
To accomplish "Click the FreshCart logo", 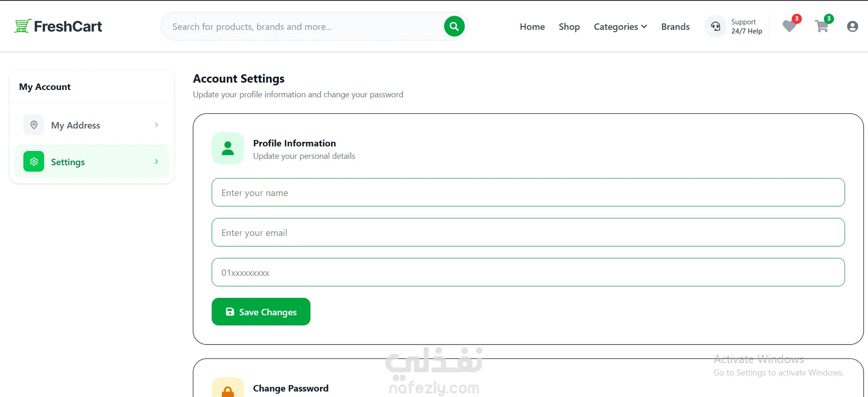I will pyautogui.click(x=58, y=26).
